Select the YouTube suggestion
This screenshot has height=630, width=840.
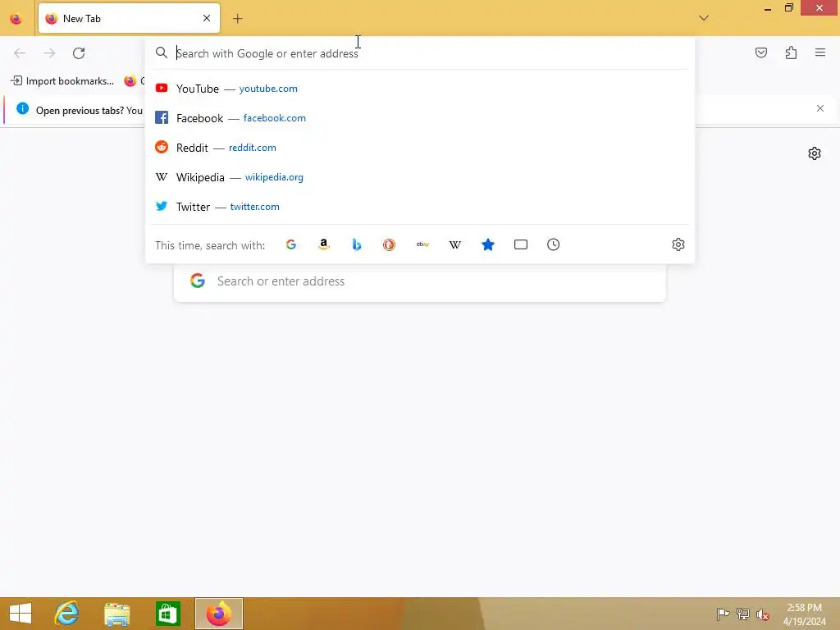(x=420, y=89)
